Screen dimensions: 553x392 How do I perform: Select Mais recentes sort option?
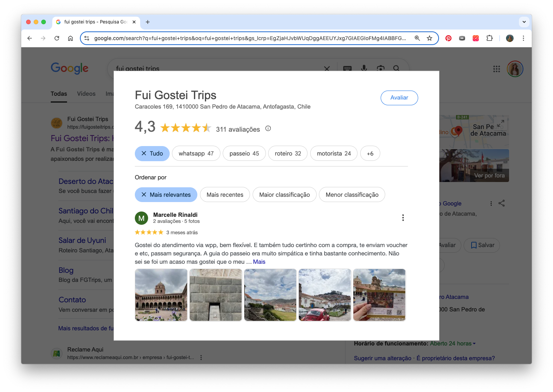pyautogui.click(x=225, y=195)
